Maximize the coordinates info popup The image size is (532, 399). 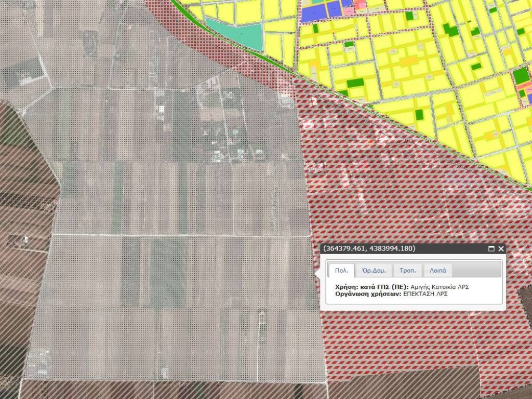[x=491, y=249]
